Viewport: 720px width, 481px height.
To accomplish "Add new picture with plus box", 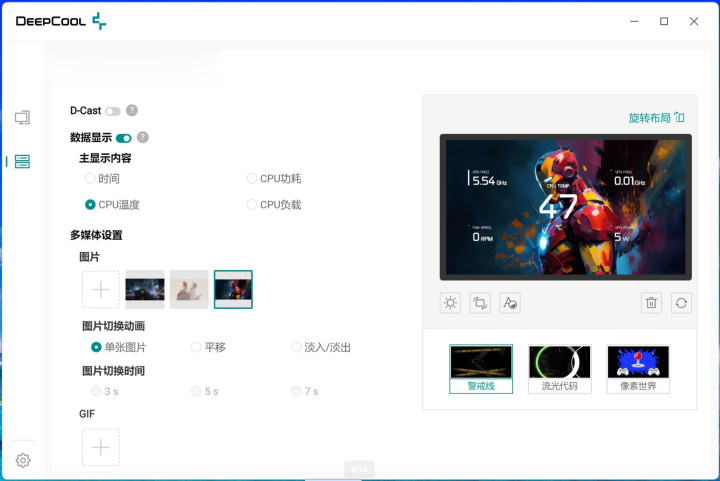I will click(101, 290).
